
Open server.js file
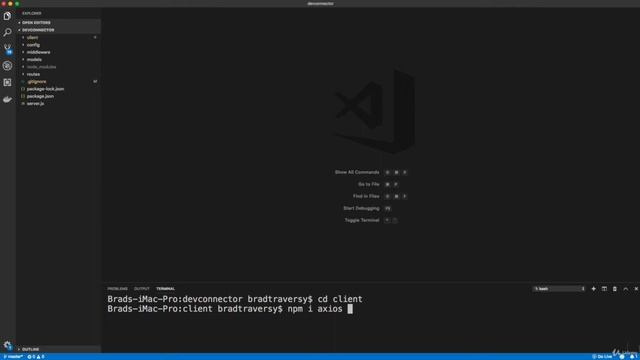click(x=58, y=104)
